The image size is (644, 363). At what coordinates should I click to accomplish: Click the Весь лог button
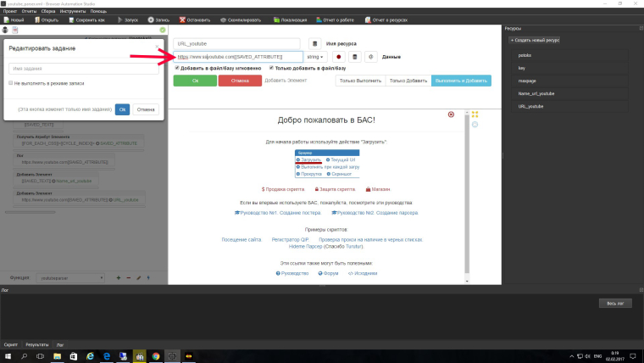coord(615,304)
